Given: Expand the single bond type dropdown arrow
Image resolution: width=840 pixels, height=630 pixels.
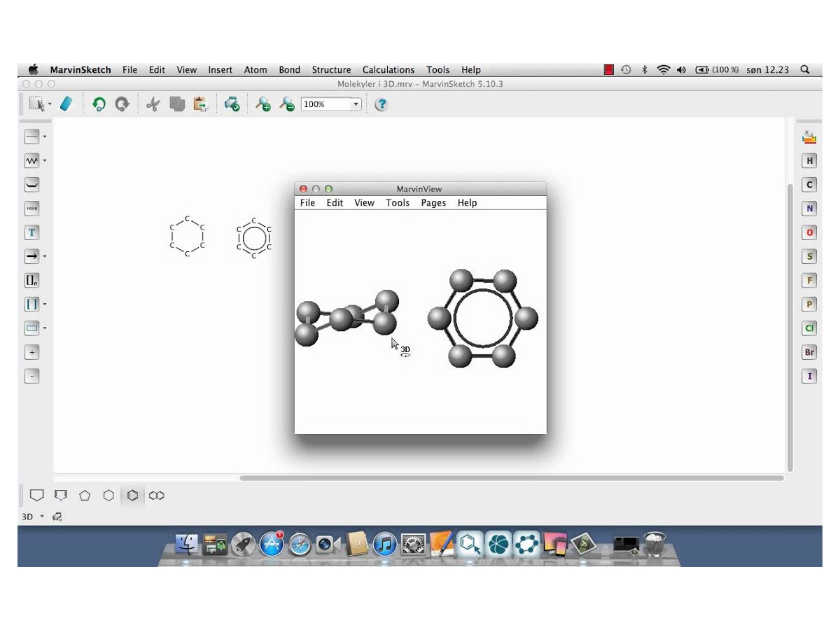Looking at the screenshot, I should [x=45, y=136].
